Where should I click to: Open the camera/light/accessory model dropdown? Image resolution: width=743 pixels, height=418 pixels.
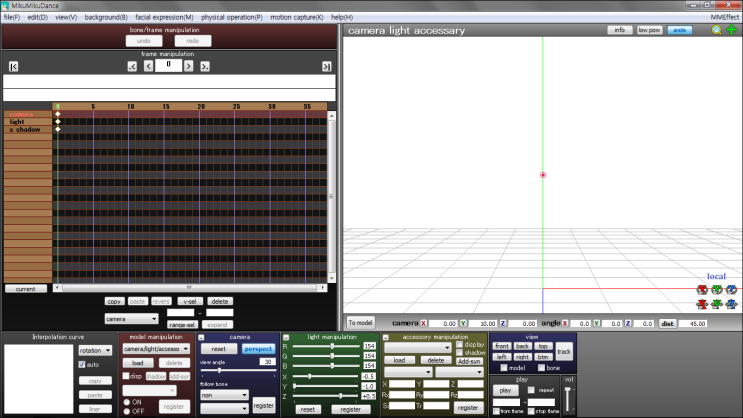pyautogui.click(x=156, y=349)
